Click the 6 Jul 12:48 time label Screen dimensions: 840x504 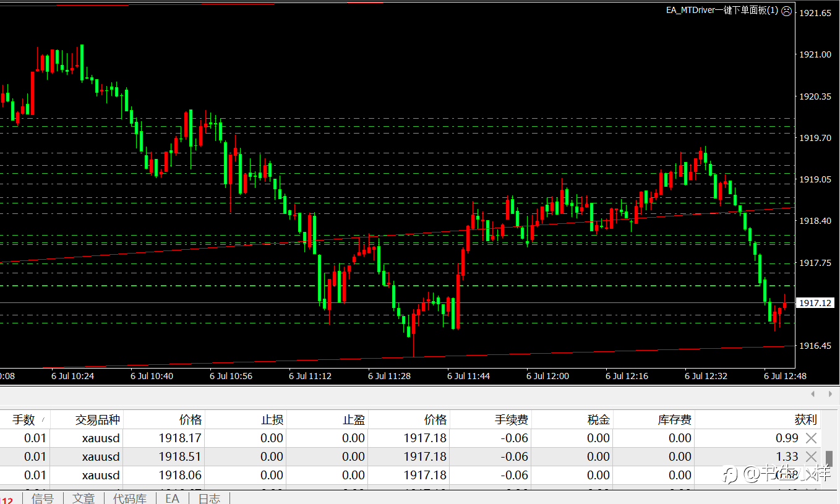tap(786, 375)
